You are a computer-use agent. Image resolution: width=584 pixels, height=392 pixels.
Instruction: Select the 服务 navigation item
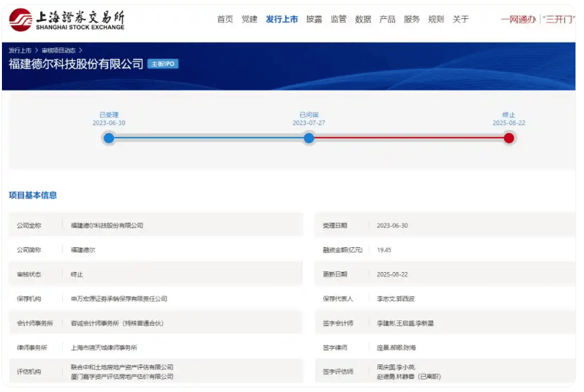point(411,20)
